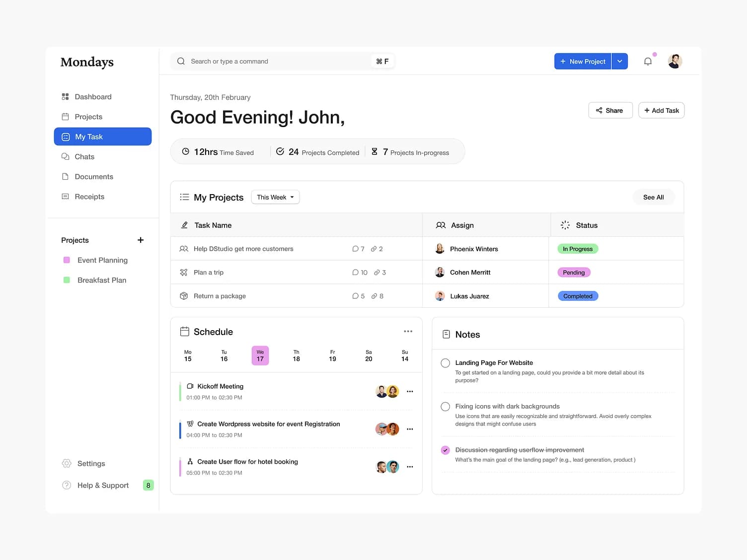Select the Dashboard icon in the sidebar

66,96
